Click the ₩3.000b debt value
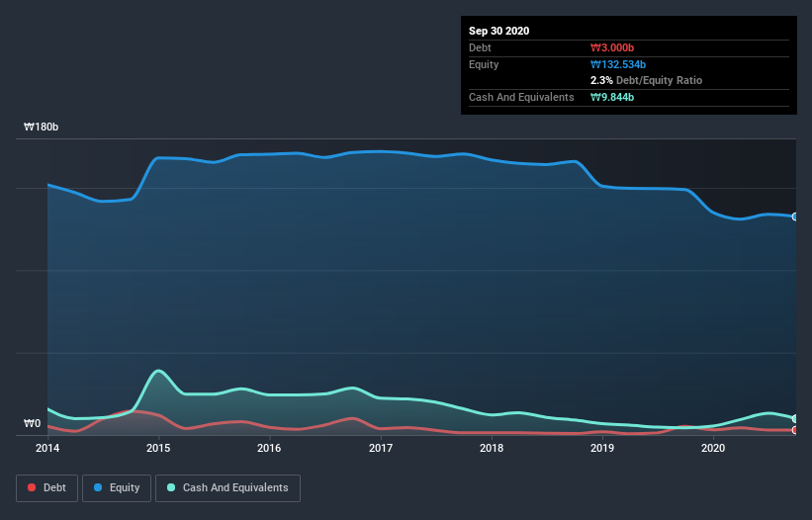This screenshot has width=812, height=520. (x=612, y=47)
